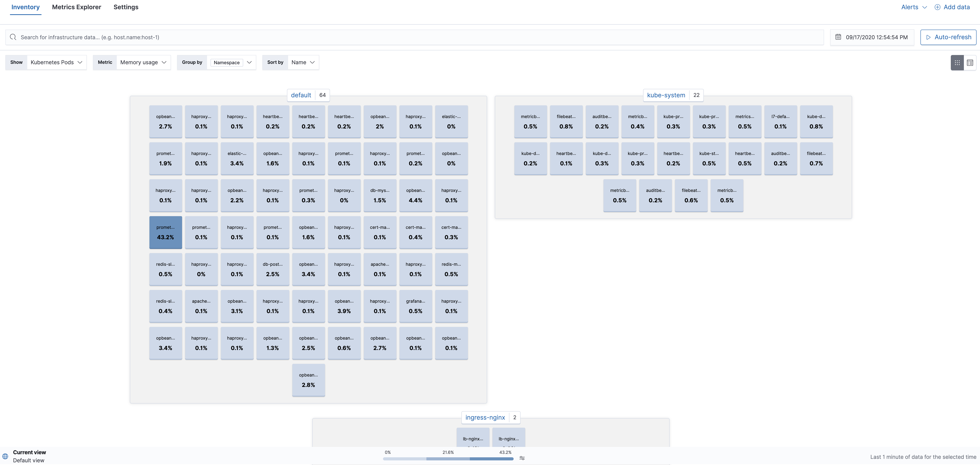Open the Sort by Name dropdown
This screenshot has width=980, height=465.
click(x=303, y=62)
